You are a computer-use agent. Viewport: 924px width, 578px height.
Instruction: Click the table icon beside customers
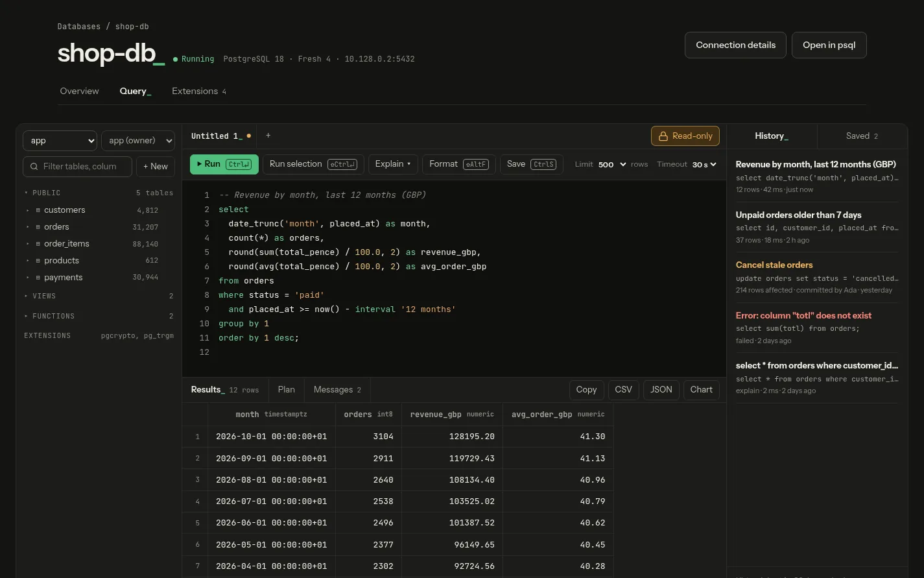[38, 210]
